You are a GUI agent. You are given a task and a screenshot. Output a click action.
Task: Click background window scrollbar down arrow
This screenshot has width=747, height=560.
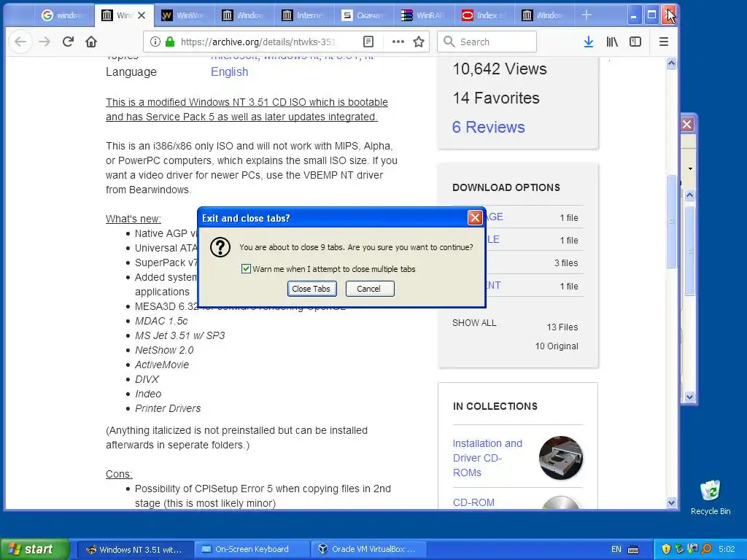(689, 397)
